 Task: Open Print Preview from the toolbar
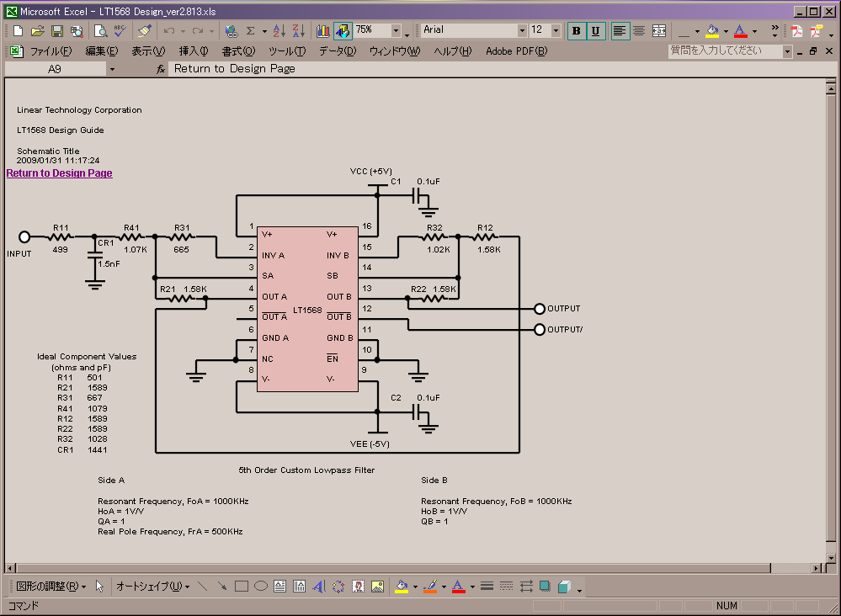100,30
